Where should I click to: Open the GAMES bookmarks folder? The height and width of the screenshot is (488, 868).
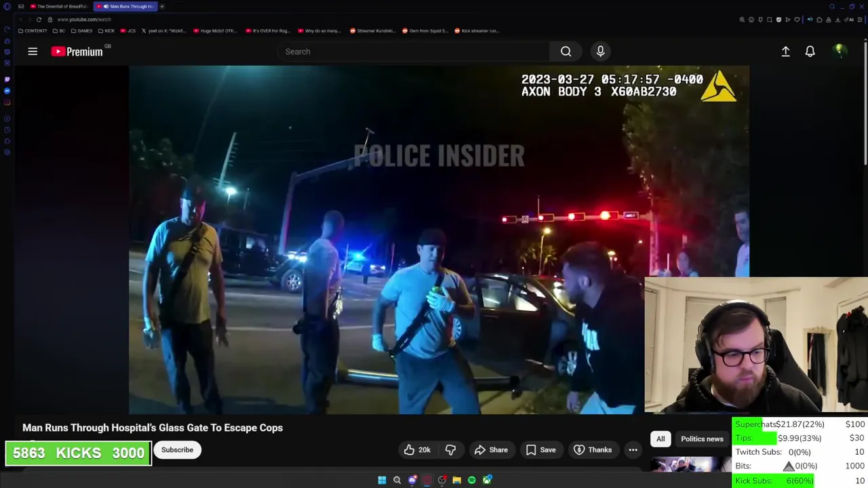pyautogui.click(x=82, y=30)
